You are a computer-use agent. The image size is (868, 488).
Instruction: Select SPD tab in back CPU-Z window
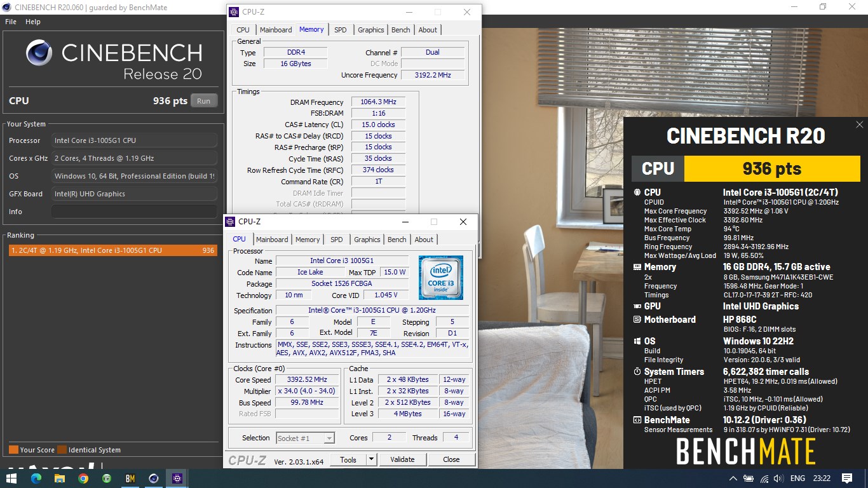click(x=341, y=30)
